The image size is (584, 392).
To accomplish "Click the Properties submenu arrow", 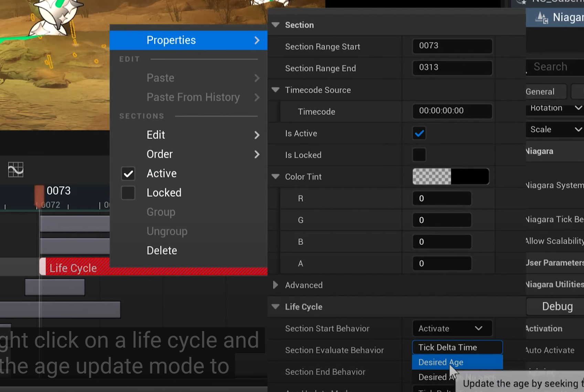I will coord(257,41).
